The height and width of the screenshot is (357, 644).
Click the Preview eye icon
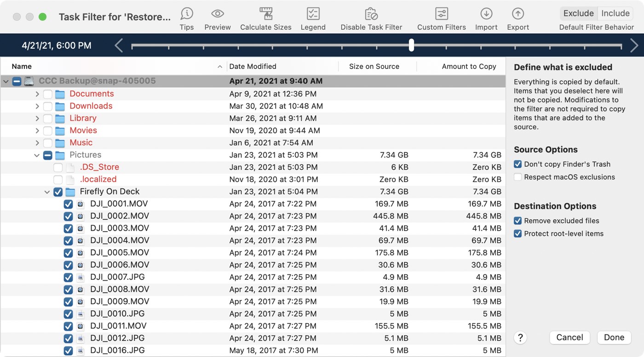click(x=218, y=13)
